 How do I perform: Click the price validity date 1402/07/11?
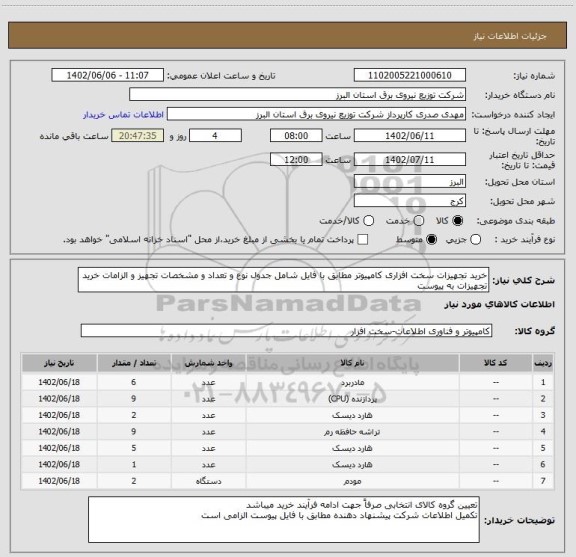tap(410, 159)
